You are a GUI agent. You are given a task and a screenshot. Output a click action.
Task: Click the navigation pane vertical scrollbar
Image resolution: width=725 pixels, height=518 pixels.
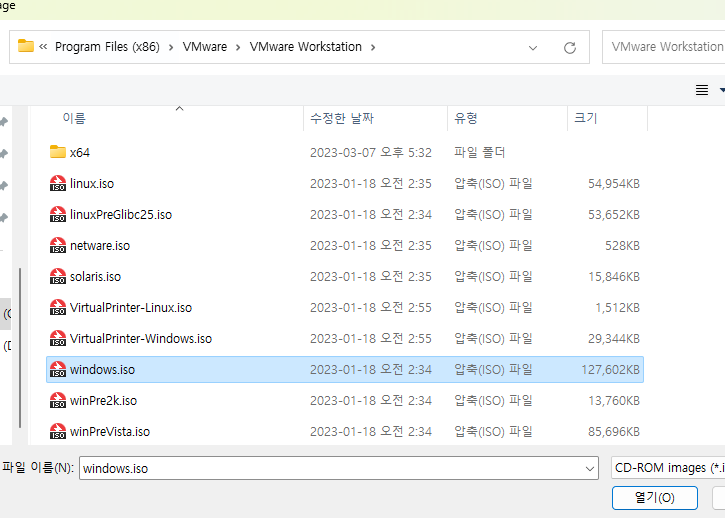point(20,348)
